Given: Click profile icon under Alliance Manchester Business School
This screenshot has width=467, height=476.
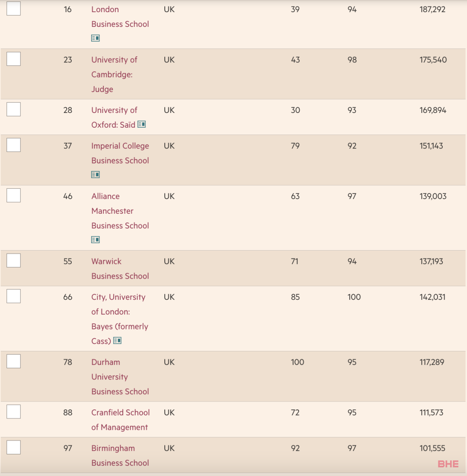Looking at the screenshot, I should [95, 240].
